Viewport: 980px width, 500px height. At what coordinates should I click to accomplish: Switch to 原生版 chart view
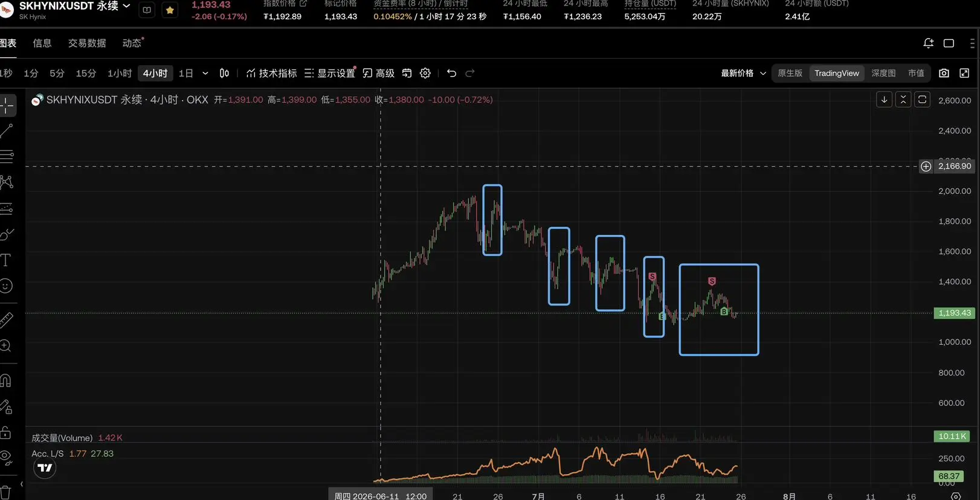[790, 73]
